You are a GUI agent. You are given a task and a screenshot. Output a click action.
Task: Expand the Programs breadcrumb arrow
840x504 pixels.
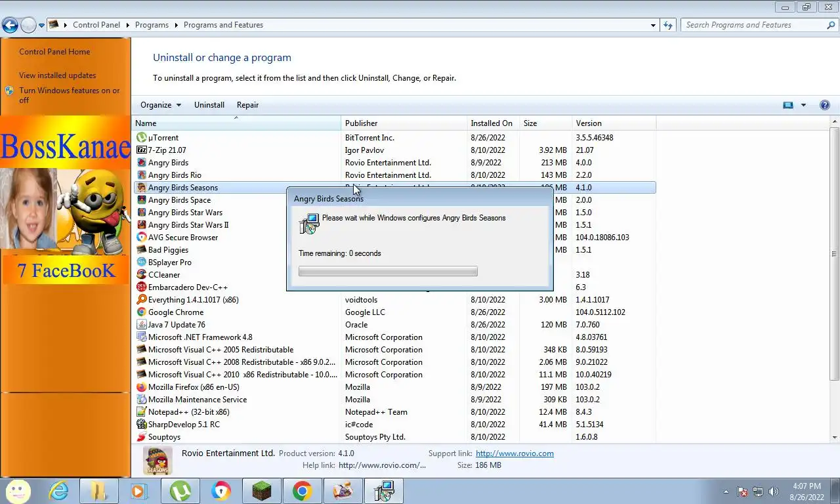click(x=176, y=25)
